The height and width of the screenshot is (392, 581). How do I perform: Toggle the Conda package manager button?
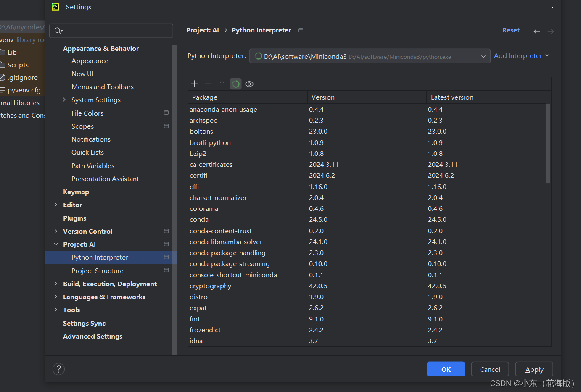pyautogui.click(x=236, y=84)
